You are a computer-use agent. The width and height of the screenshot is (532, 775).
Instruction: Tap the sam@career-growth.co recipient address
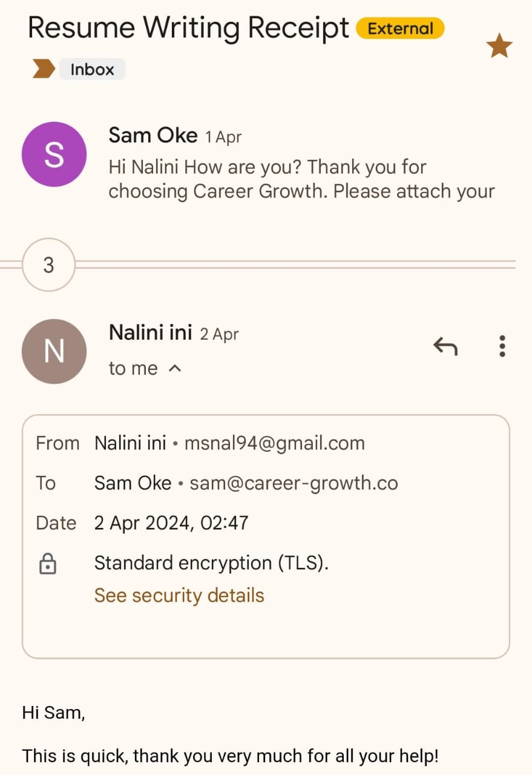click(294, 483)
